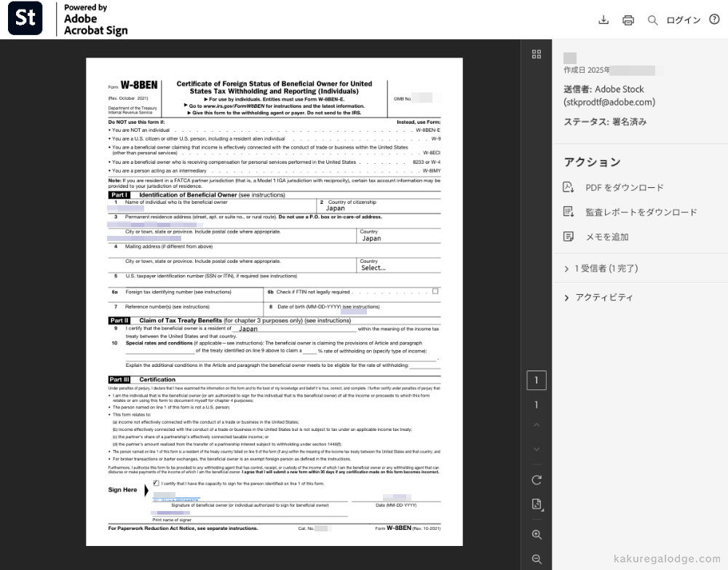This screenshot has height=570, width=728.
Task: Open search with the magnifier icon
Action: 652,20
